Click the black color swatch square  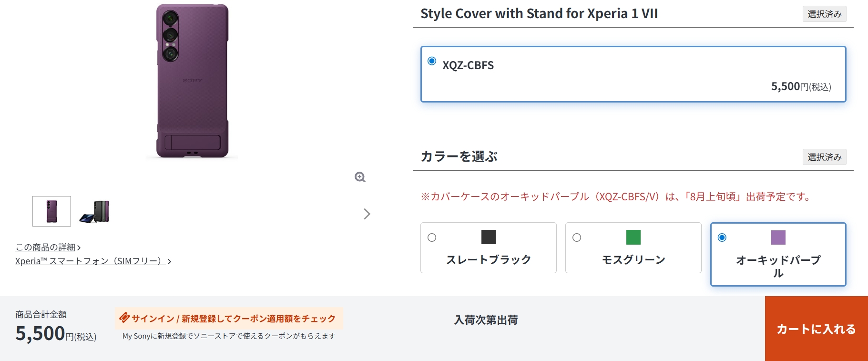489,237
